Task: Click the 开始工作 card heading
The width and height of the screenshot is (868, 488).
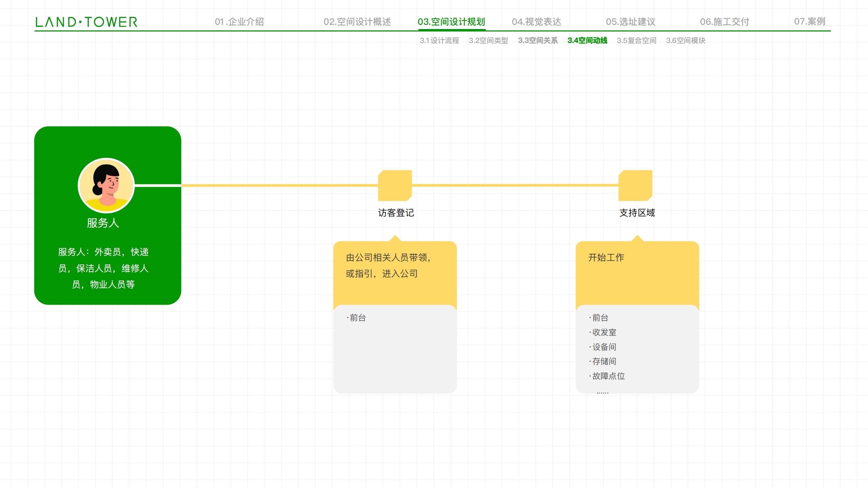Action: 606,257
